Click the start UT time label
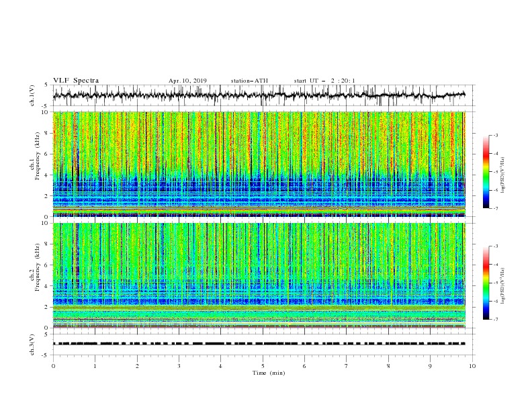 click(x=324, y=81)
